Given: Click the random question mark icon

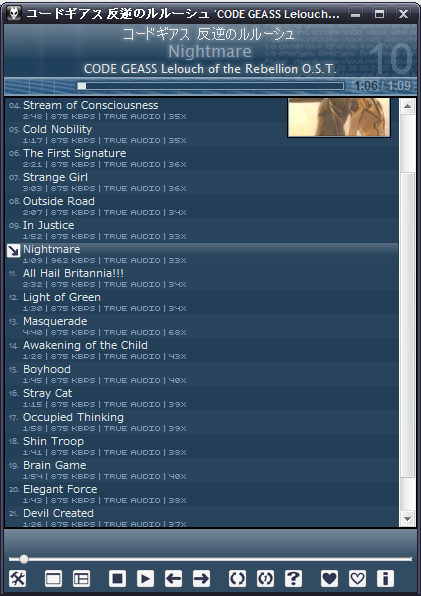Looking at the screenshot, I should [293, 579].
